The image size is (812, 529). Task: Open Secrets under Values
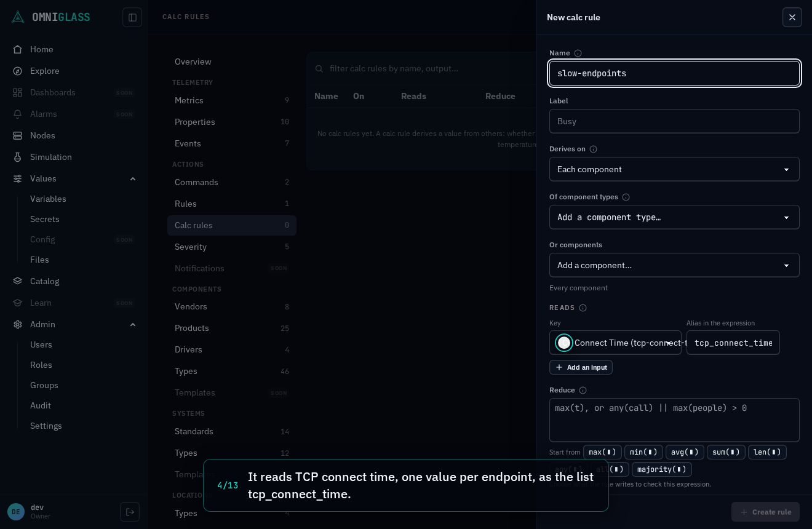click(45, 219)
